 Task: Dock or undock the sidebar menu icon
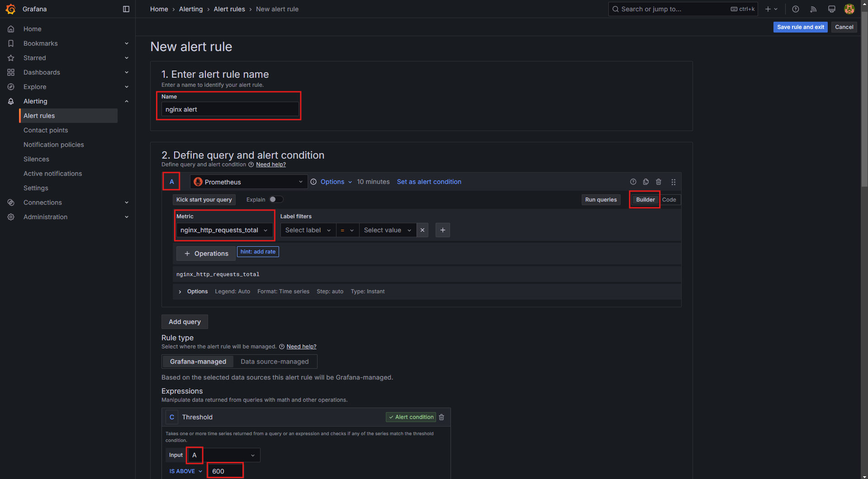click(x=126, y=9)
